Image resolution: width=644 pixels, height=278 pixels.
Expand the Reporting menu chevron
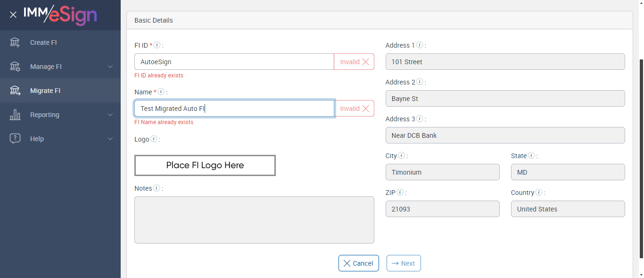pos(110,115)
